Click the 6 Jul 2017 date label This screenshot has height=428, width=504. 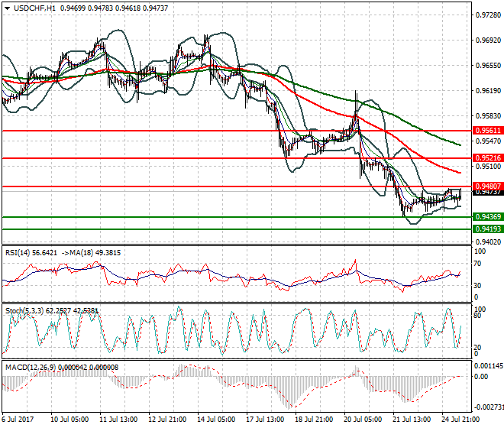click(18, 420)
